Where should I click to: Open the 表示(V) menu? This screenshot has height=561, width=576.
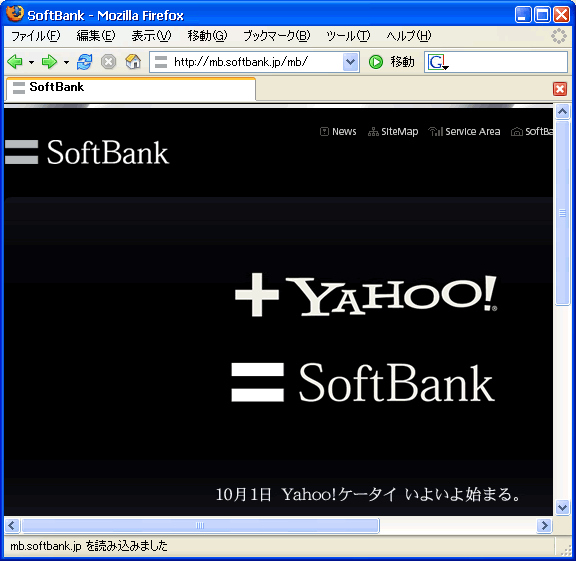coord(151,36)
